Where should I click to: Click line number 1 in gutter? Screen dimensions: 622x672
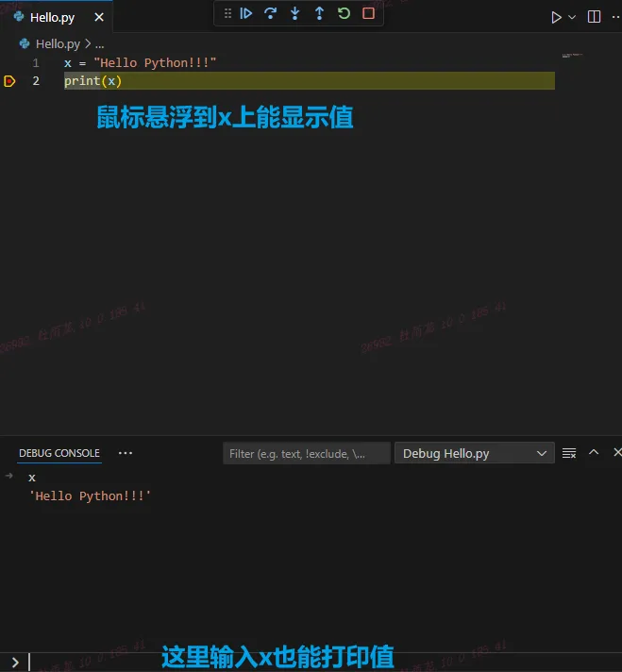pyautogui.click(x=36, y=63)
